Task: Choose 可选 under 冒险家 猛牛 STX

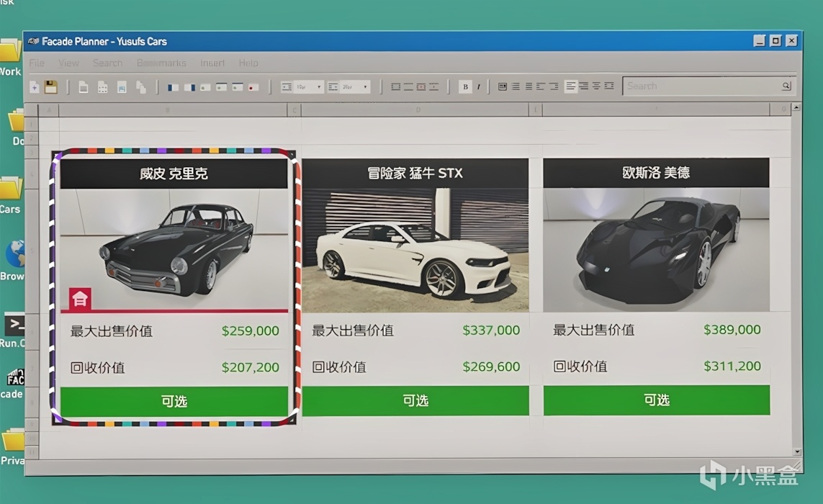Action: (415, 400)
